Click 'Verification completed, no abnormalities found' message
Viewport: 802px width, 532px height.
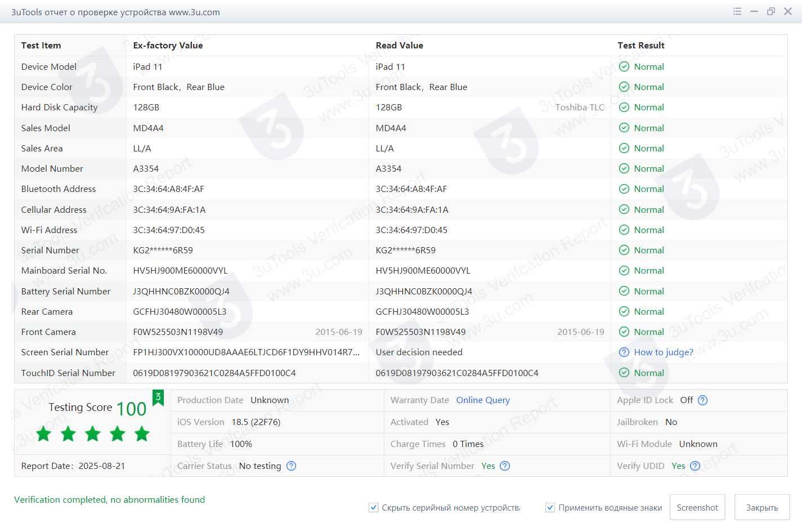coord(110,500)
